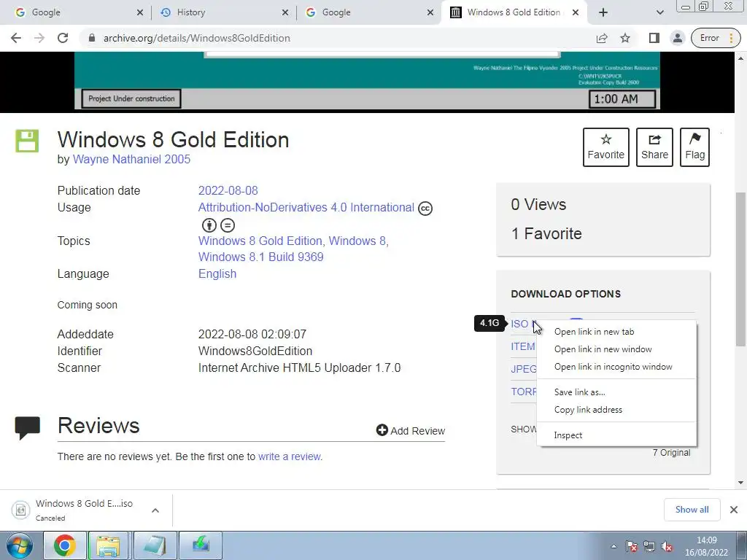Close the Windows 8 Gold Edition tab
Screen dimensions: 747x560
[x=576, y=12]
